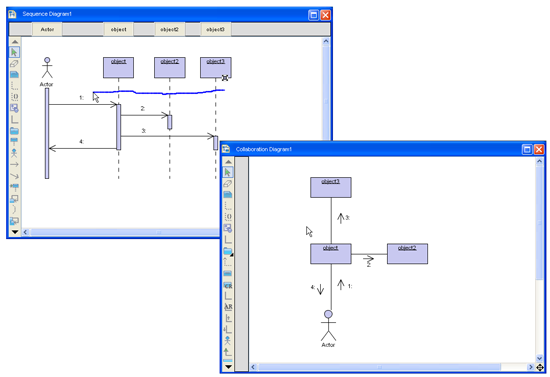Click the Collaboration Diagram1 title bar icon
550x377 pixels.
(226, 149)
